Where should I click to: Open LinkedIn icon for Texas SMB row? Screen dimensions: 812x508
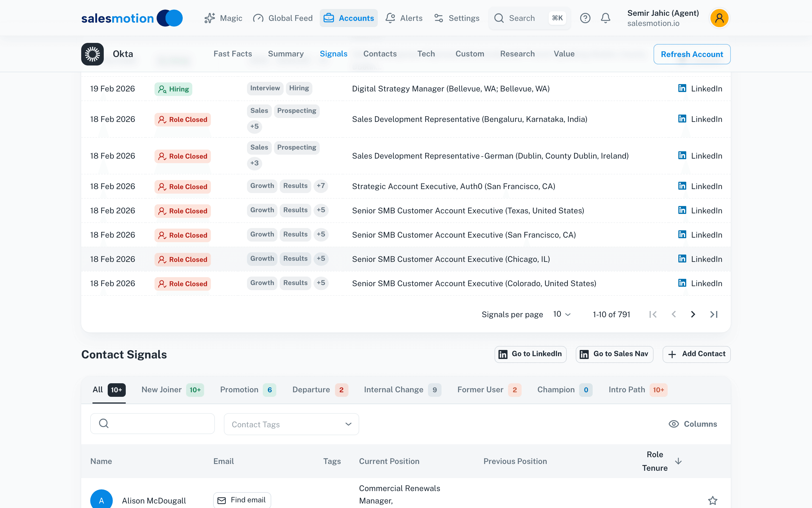(x=682, y=210)
